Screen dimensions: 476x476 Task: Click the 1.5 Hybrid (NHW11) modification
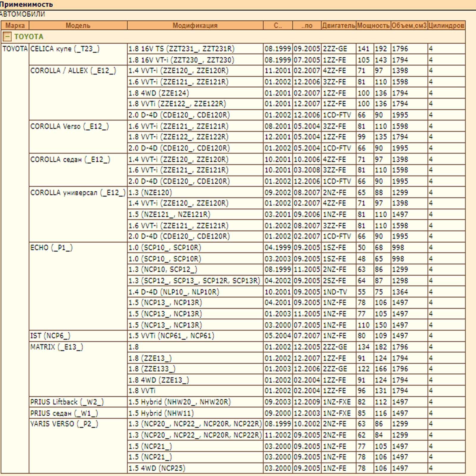[161, 413]
